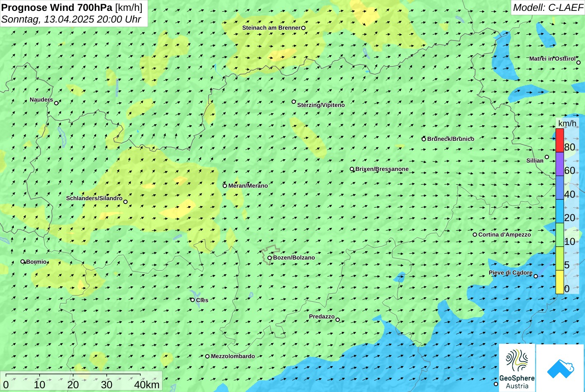The width and height of the screenshot is (585, 392).
Task: Select the purple 60 km/h legend swatch
Action: point(560,164)
